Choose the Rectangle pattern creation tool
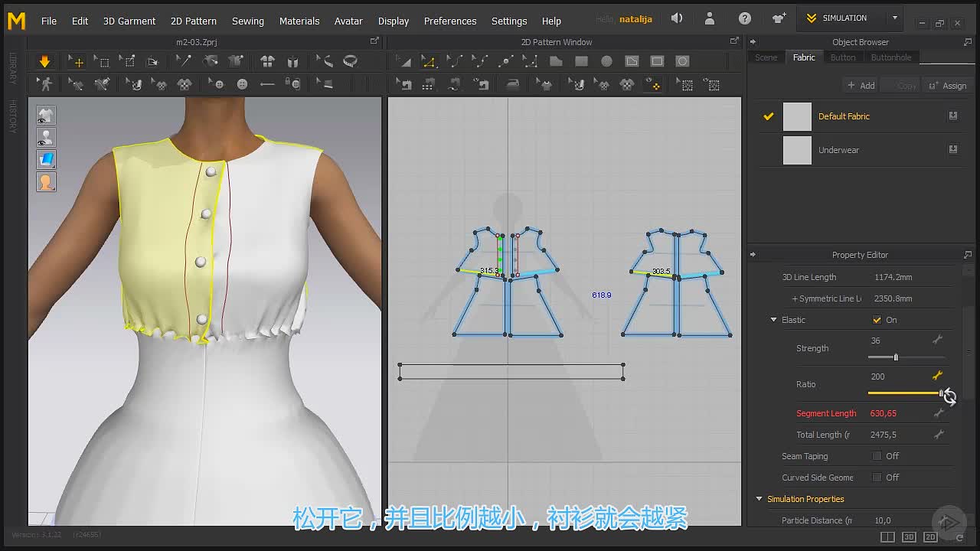The image size is (980, 551). (x=581, y=61)
